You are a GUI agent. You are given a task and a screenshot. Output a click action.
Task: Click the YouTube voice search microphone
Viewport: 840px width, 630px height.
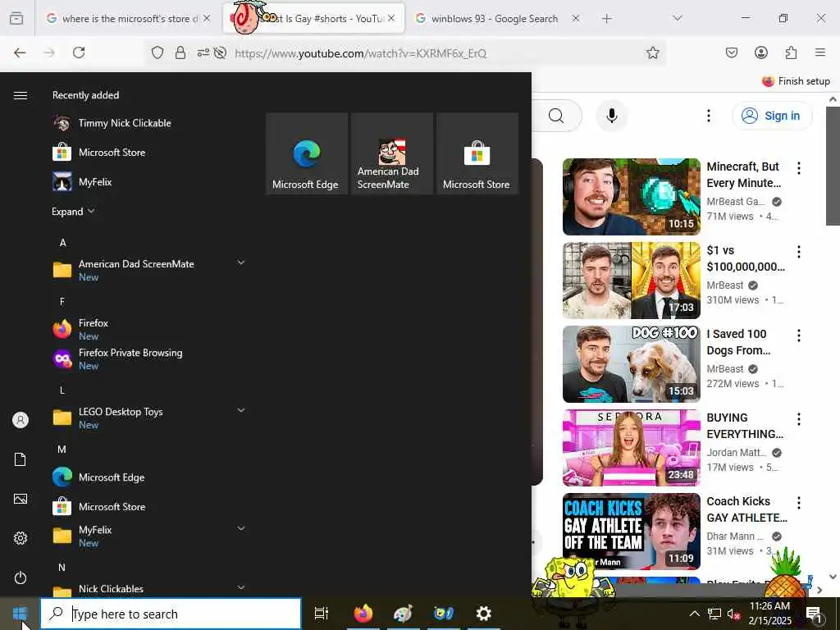[x=612, y=116]
